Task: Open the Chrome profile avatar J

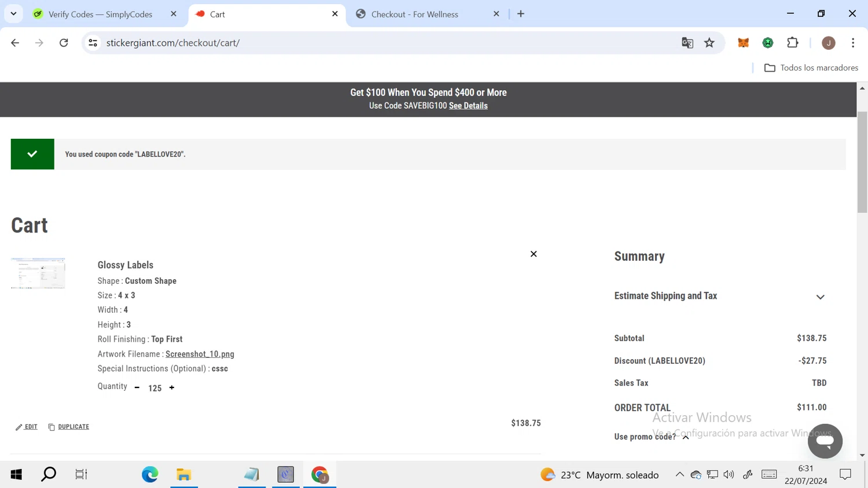Action: [829, 43]
